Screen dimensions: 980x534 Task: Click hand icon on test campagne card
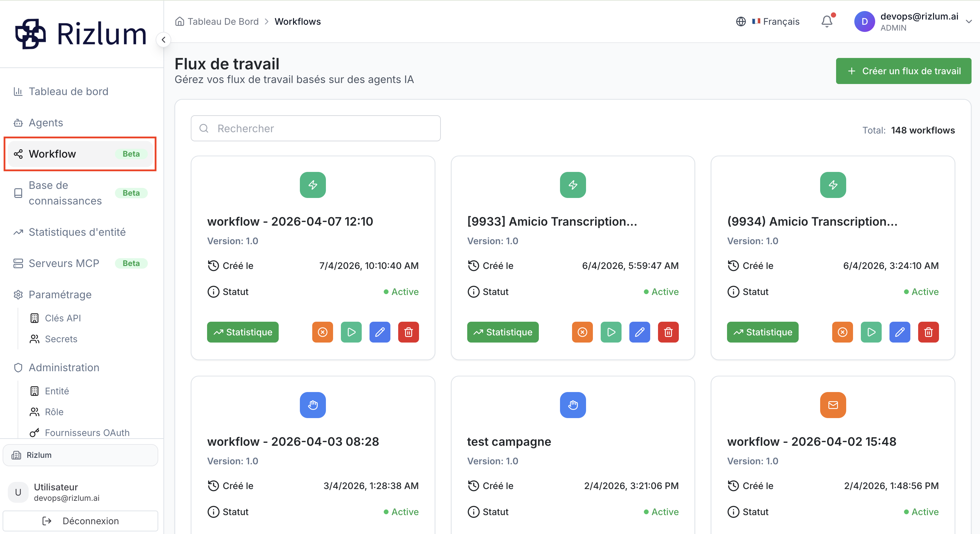tap(573, 405)
